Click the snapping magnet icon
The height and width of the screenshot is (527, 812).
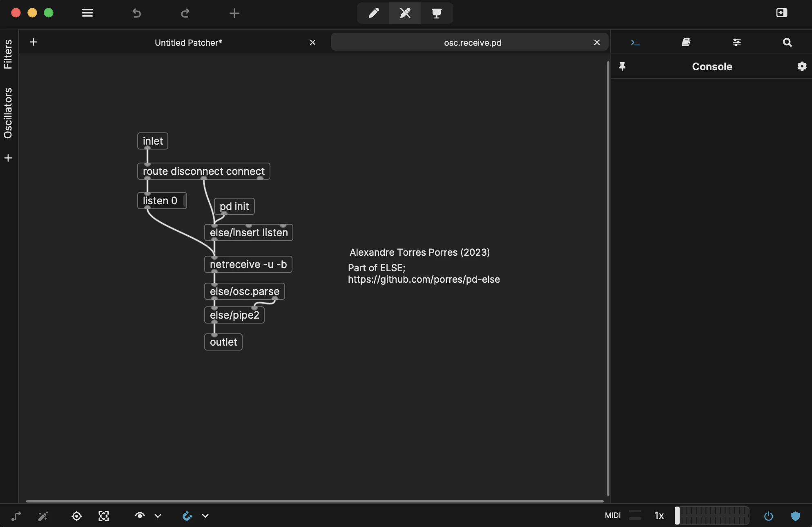[187, 516]
